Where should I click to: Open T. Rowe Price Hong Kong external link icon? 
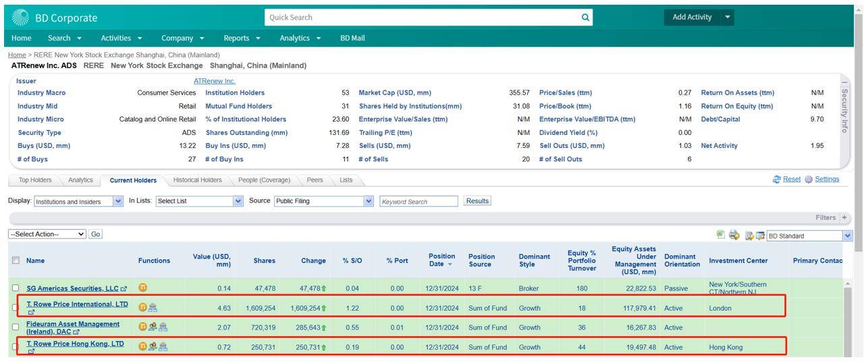30,352
